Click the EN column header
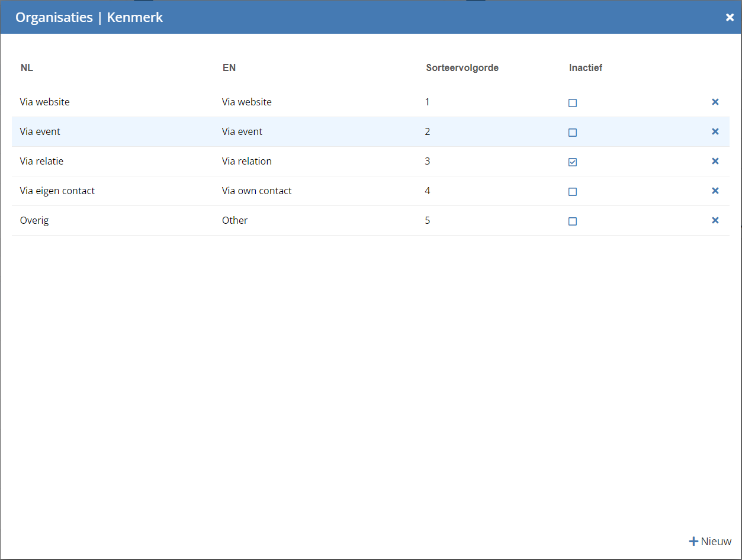This screenshot has width=742, height=560. (x=229, y=67)
